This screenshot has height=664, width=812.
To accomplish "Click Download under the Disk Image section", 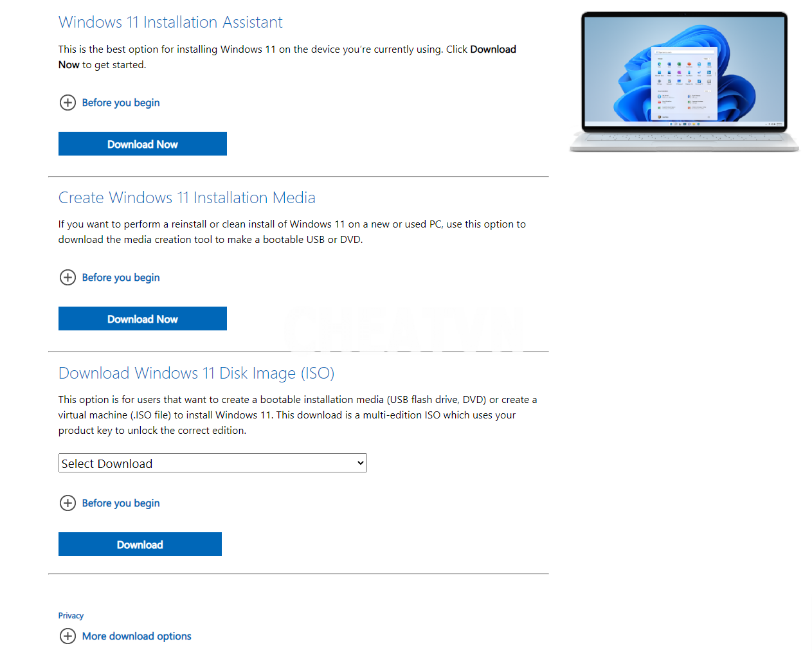I will 140,544.
